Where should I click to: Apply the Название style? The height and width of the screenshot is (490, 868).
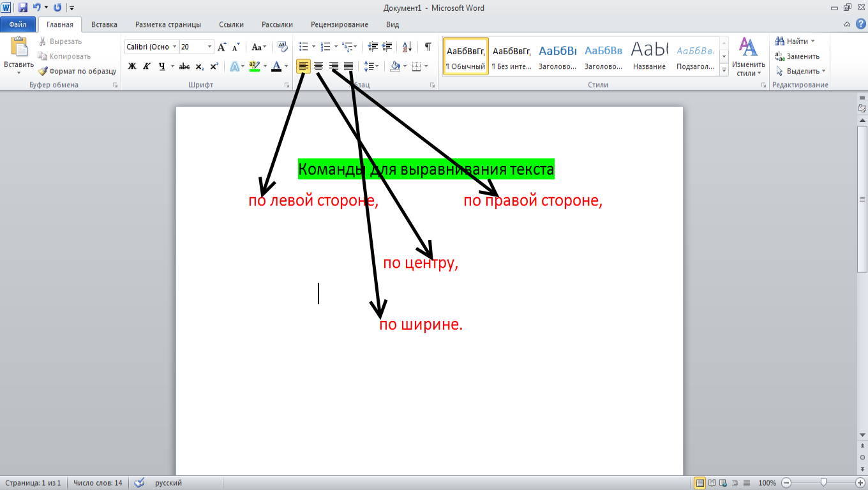pos(650,56)
